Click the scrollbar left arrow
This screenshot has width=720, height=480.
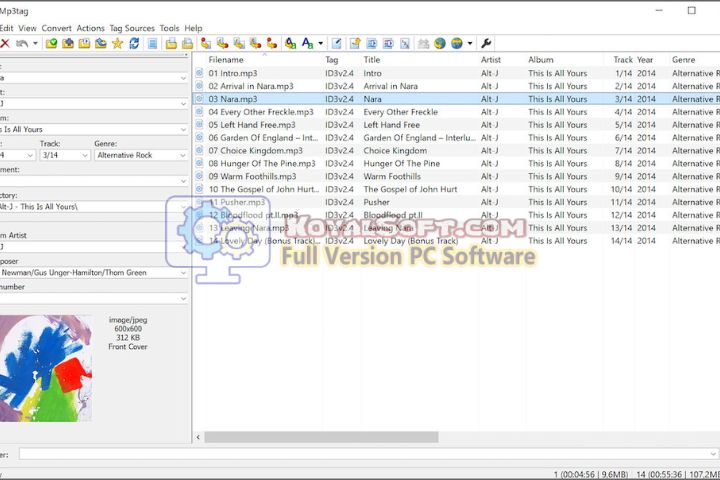198,437
